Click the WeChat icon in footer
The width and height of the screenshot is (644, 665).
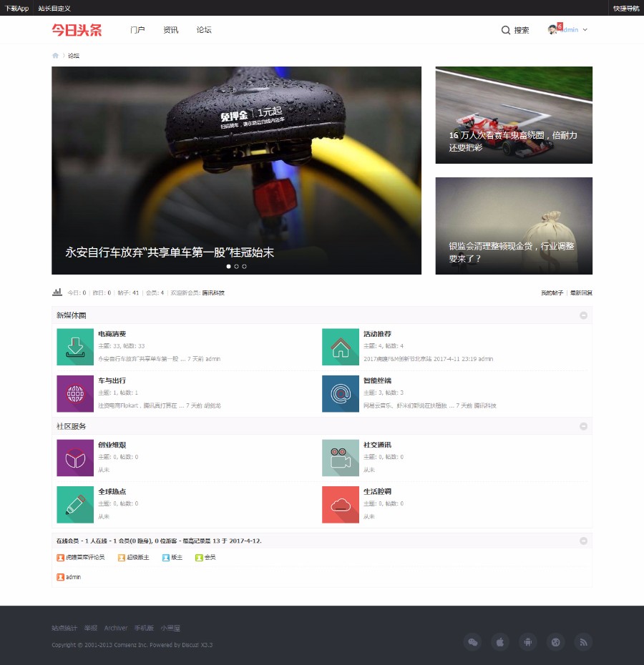pyautogui.click(x=473, y=642)
